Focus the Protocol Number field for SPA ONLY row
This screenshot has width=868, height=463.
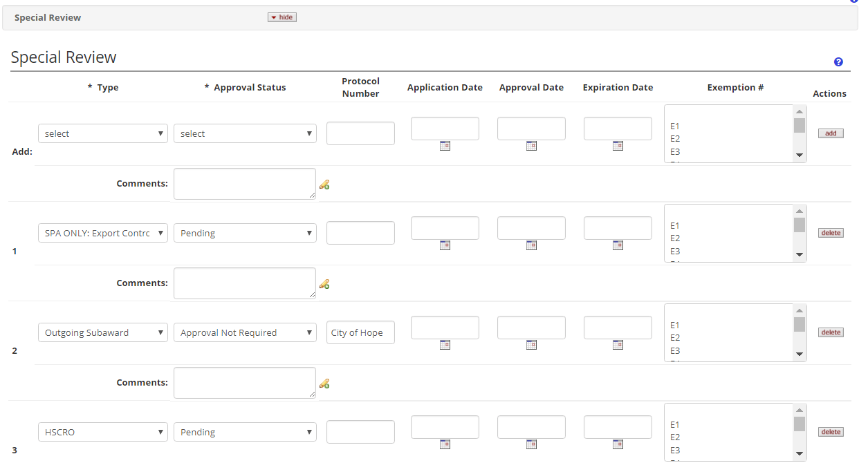pyautogui.click(x=360, y=233)
